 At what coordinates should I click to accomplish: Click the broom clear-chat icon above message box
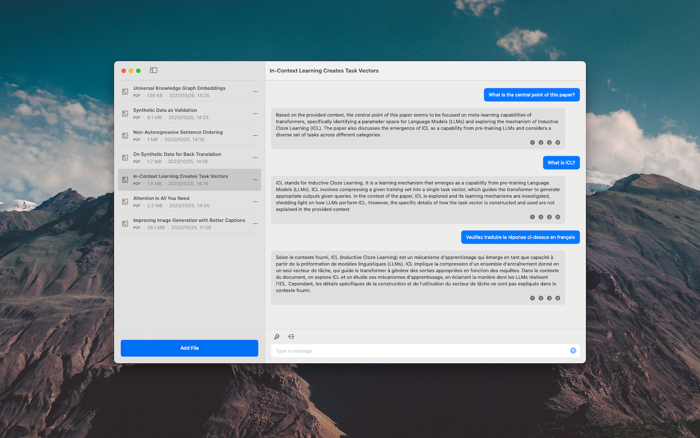pos(277,336)
